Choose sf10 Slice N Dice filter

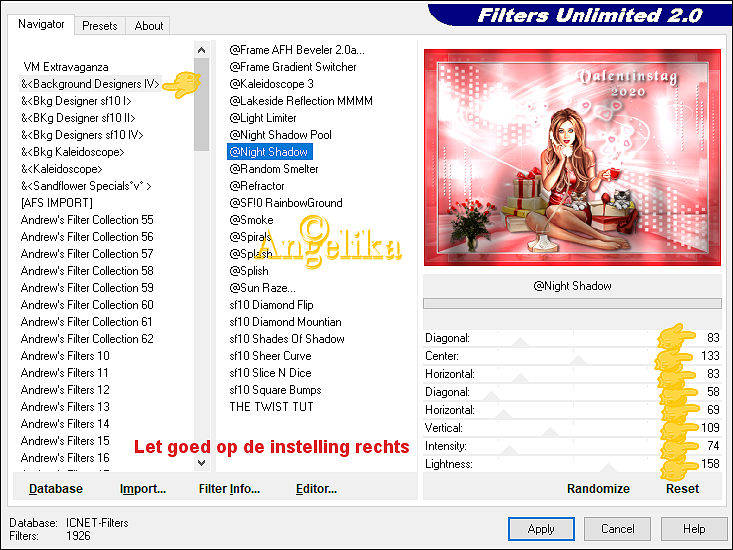click(x=270, y=373)
